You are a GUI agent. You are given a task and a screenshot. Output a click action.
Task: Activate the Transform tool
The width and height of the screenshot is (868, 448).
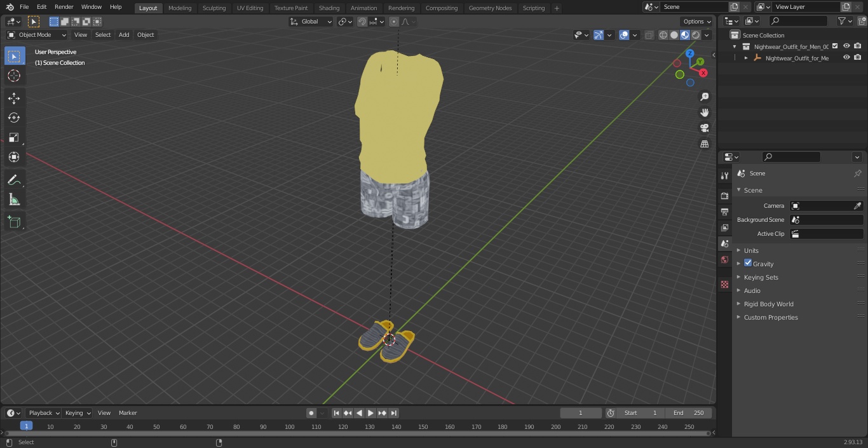[14, 157]
